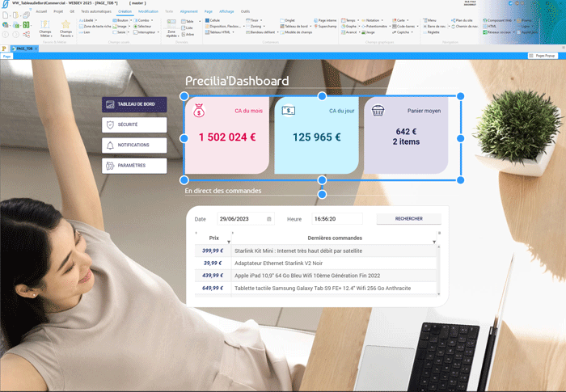Image resolution: width=566 pixels, height=392 pixels.
Task: Click the SÉCURITÉ sidebar button
Action: tap(134, 125)
